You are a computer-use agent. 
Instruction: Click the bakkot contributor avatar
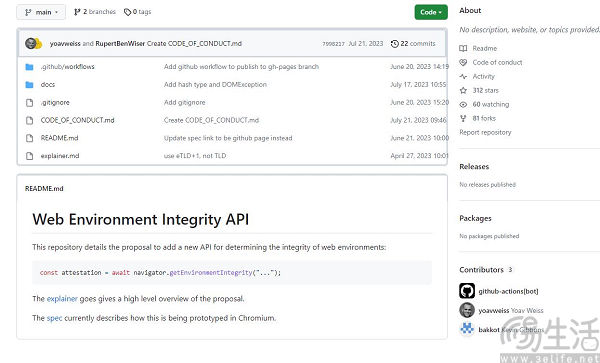click(x=467, y=329)
